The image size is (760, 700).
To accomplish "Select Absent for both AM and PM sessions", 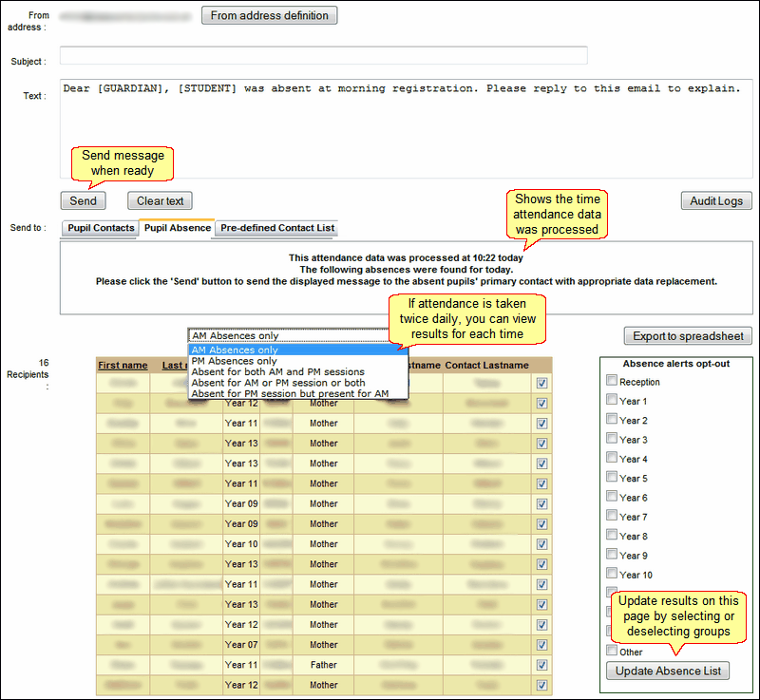I will [297, 372].
